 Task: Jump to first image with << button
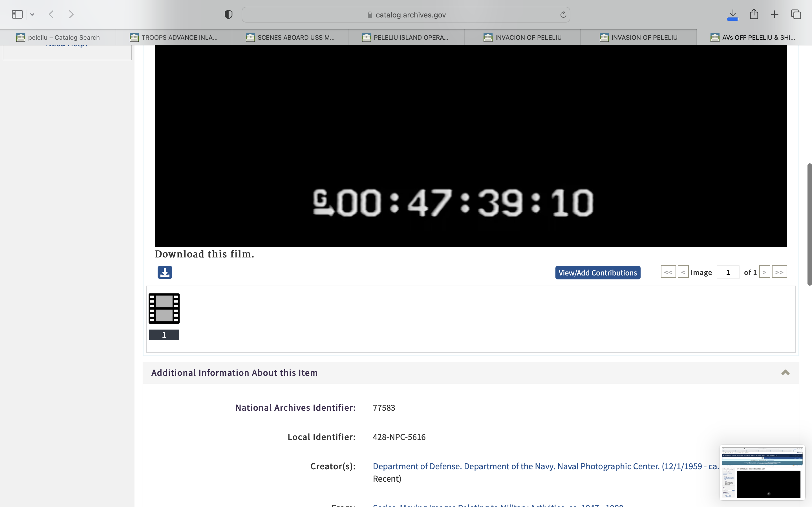[x=668, y=272]
